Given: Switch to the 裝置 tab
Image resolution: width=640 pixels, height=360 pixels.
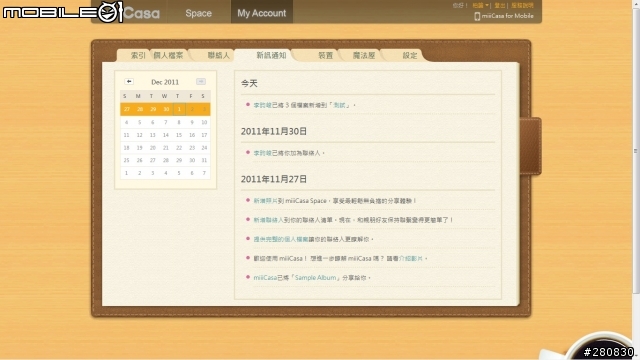Looking at the screenshot, I should [x=325, y=55].
